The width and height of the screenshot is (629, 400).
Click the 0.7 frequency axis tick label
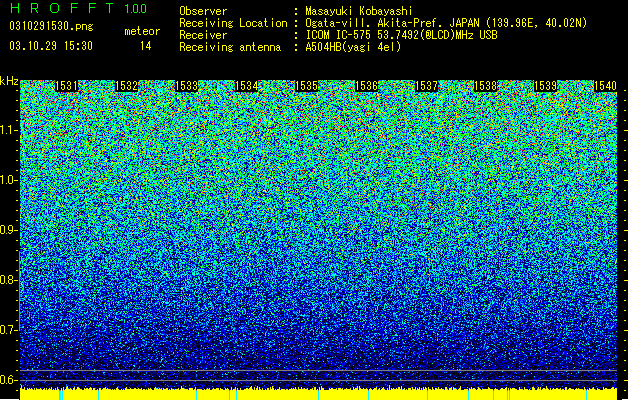click(x=8, y=330)
